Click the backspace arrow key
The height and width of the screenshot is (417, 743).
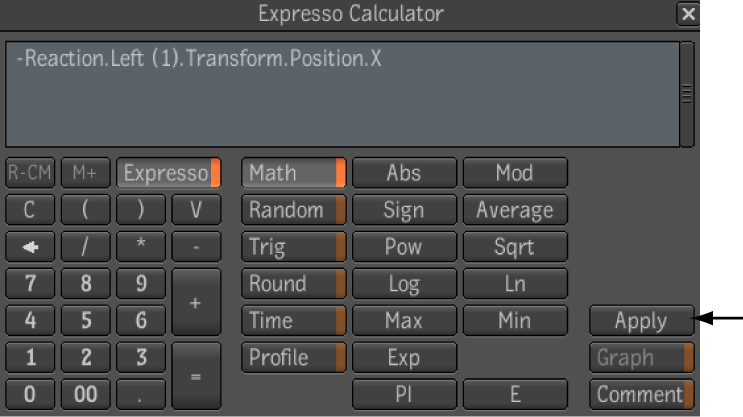(x=30, y=247)
